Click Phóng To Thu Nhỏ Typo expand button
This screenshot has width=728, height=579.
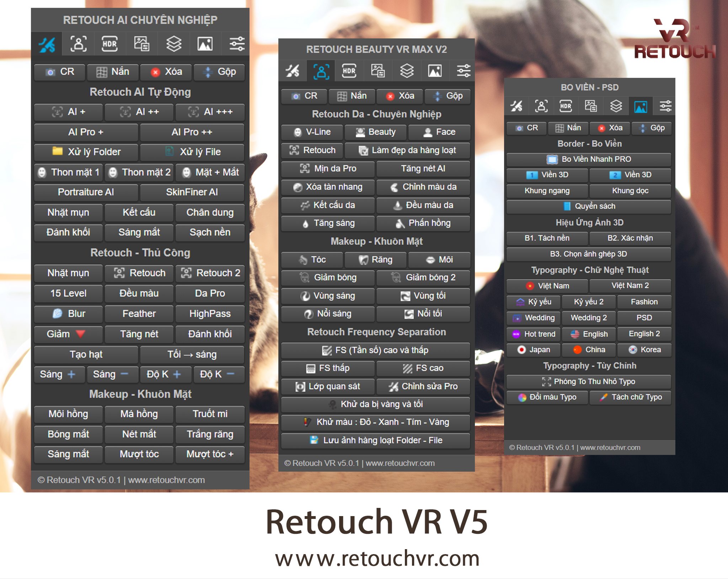click(589, 381)
